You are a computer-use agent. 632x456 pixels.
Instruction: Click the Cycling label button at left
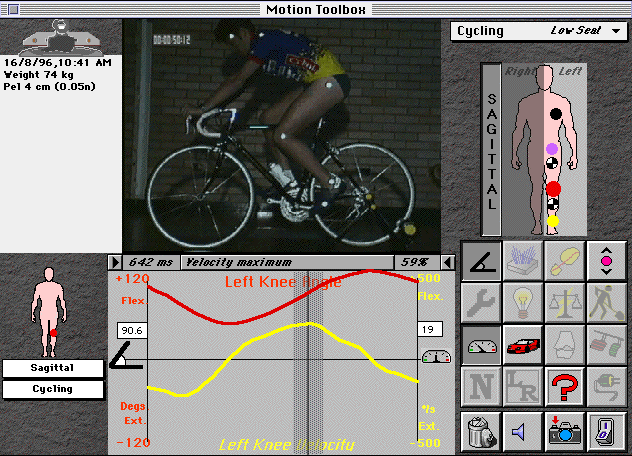pyautogui.click(x=52, y=388)
